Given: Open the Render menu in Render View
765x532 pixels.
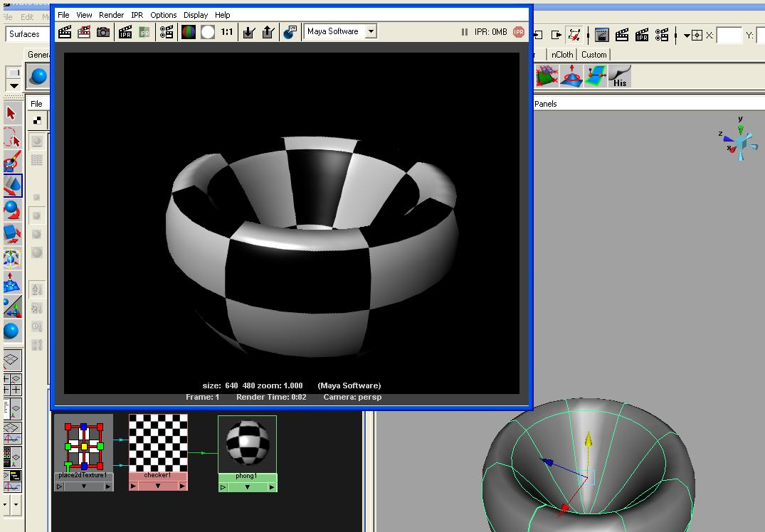Looking at the screenshot, I should pyautogui.click(x=111, y=15).
